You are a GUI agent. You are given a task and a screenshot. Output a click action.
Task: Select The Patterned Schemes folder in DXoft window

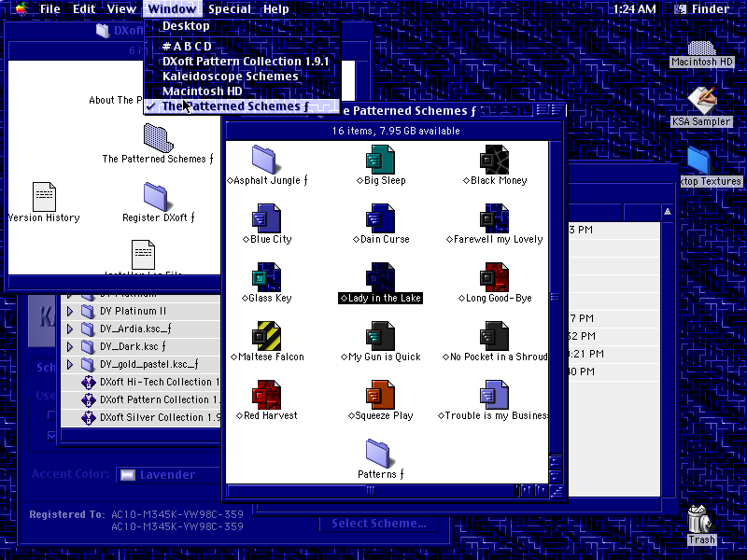(x=158, y=138)
